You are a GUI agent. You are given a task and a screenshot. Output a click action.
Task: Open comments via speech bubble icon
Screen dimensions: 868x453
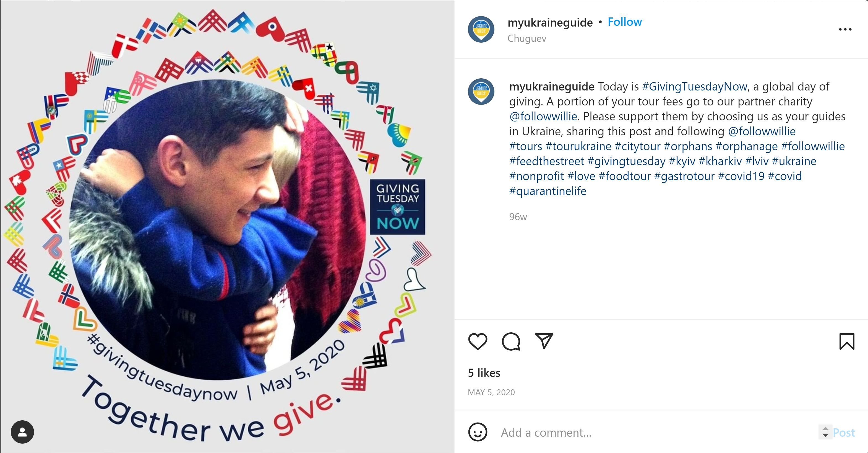(x=511, y=341)
